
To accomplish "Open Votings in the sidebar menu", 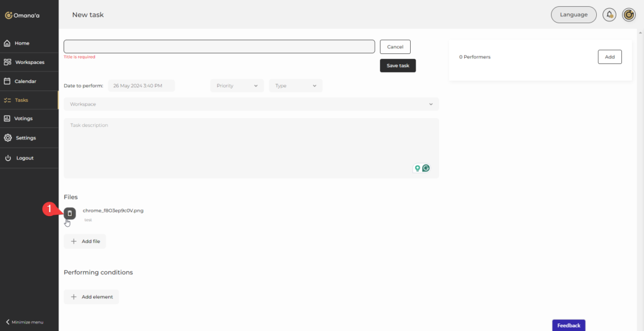I will pyautogui.click(x=23, y=118).
